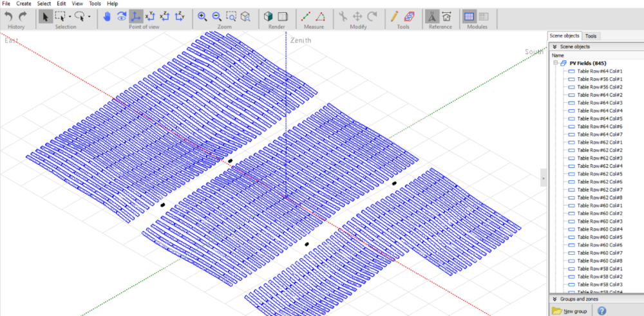Toggle the modules grid display
The height and width of the screenshot is (316, 644).
click(469, 16)
